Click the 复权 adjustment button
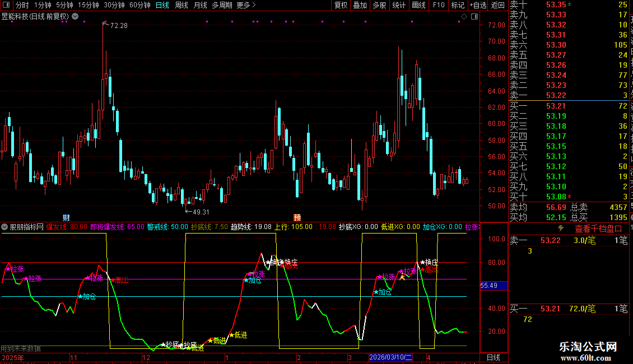The width and height of the screenshot is (633, 364). point(341,5)
